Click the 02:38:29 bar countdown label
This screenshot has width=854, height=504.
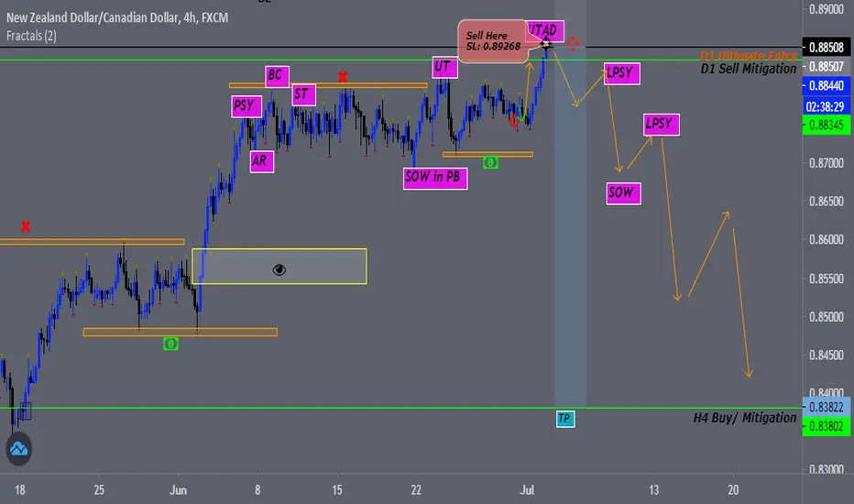coord(827,107)
